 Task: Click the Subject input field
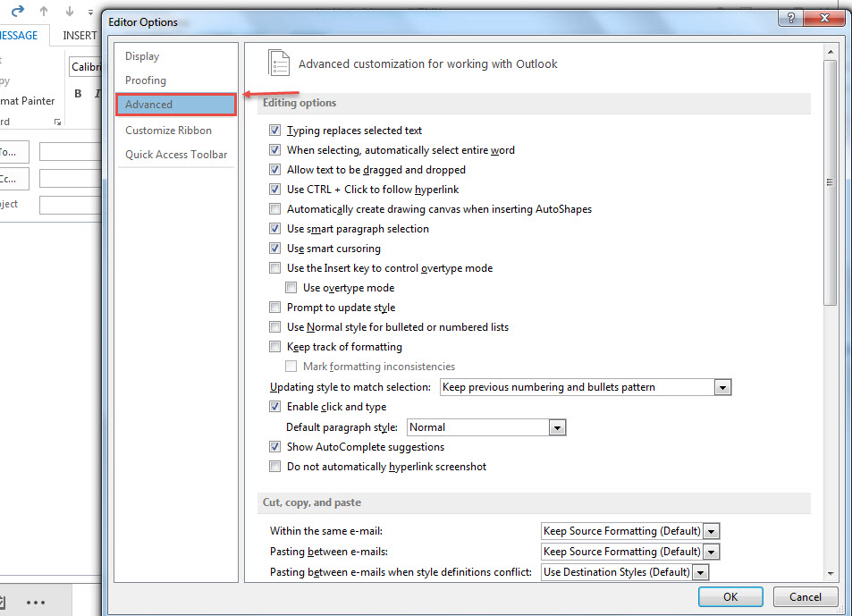71,205
